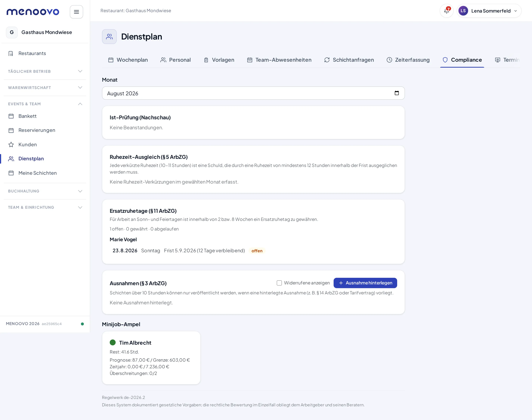Click the Vorlagen clipboard icon
Image resolution: width=532 pixels, height=420 pixels.
point(206,60)
